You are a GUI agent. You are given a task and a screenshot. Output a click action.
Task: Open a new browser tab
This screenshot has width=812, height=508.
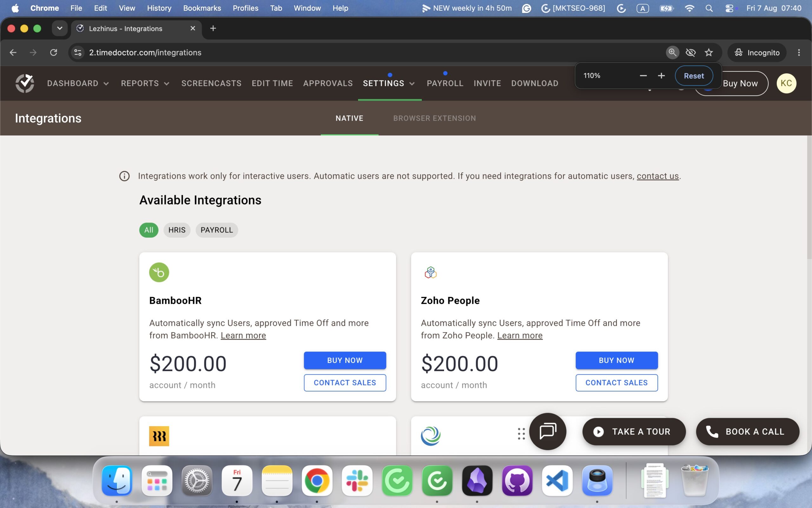pos(213,29)
